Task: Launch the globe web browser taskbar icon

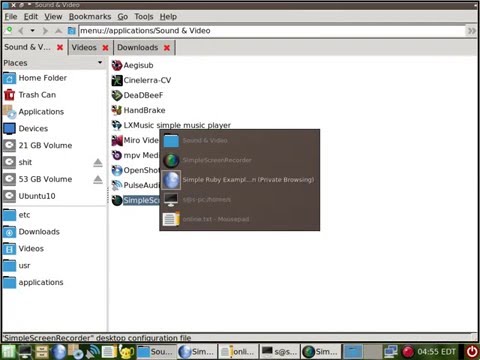Action: 59,352
